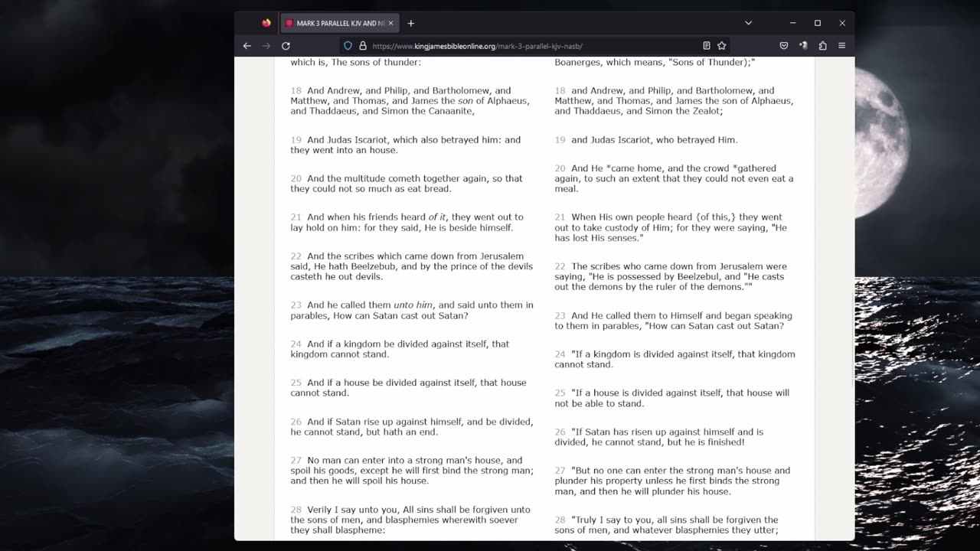Click NASB verse 27 'But no one can enter'
Image resolution: width=980 pixels, height=551 pixels.
(672, 481)
